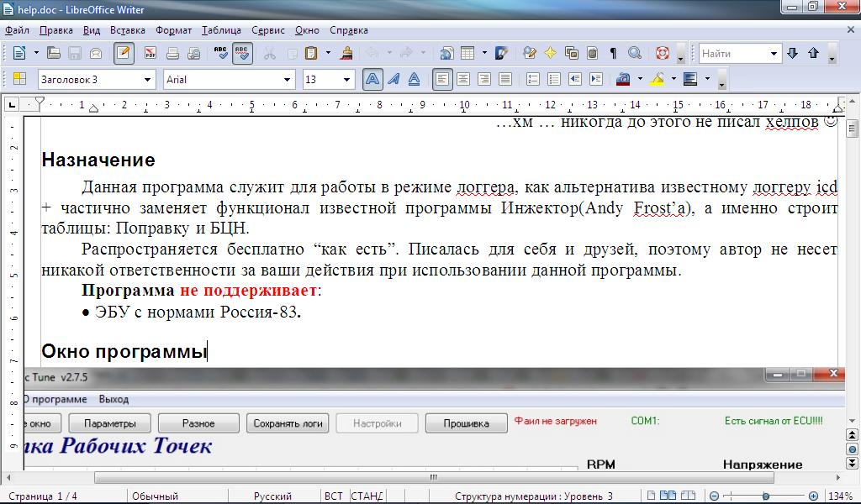
Task: Open the Gallery icon
Action: pos(572,53)
